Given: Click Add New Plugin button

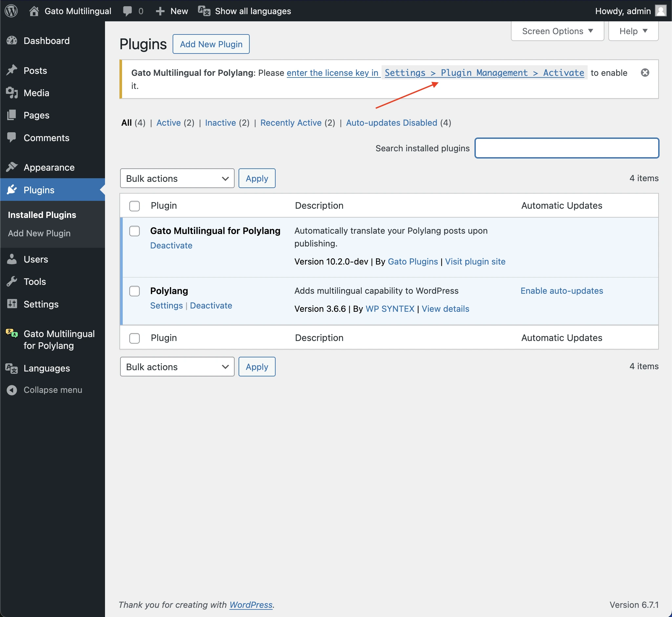Looking at the screenshot, I should coord(211,44).
